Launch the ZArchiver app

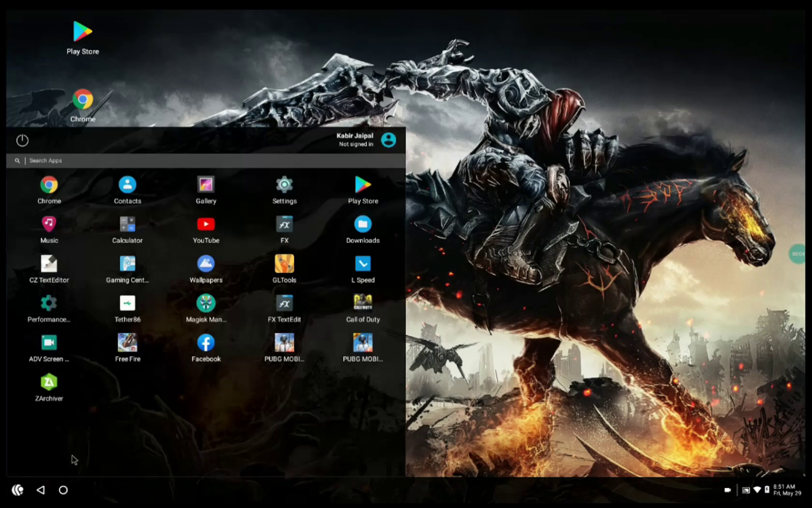pos(49,388)
